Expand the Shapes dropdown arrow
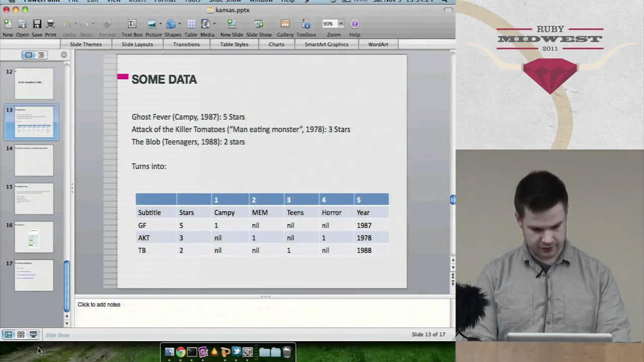Screen dimensions: 644x362 tap(180, 24)
